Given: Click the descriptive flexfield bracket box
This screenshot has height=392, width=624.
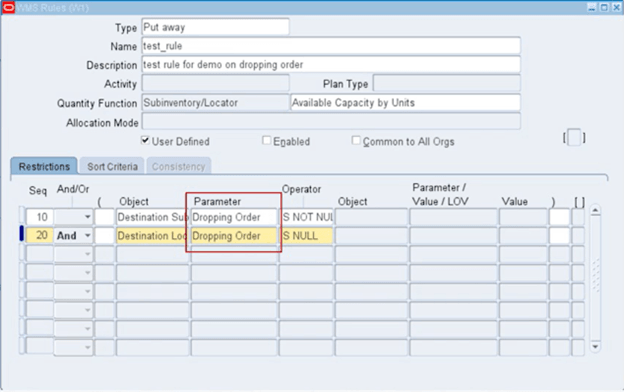Looking at the screenshot, I should tap(574, 138).
